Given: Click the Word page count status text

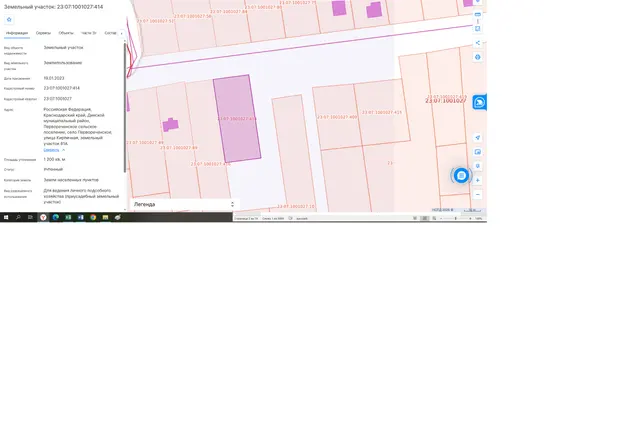Looking at the screenshot, I should pos(246,219).
